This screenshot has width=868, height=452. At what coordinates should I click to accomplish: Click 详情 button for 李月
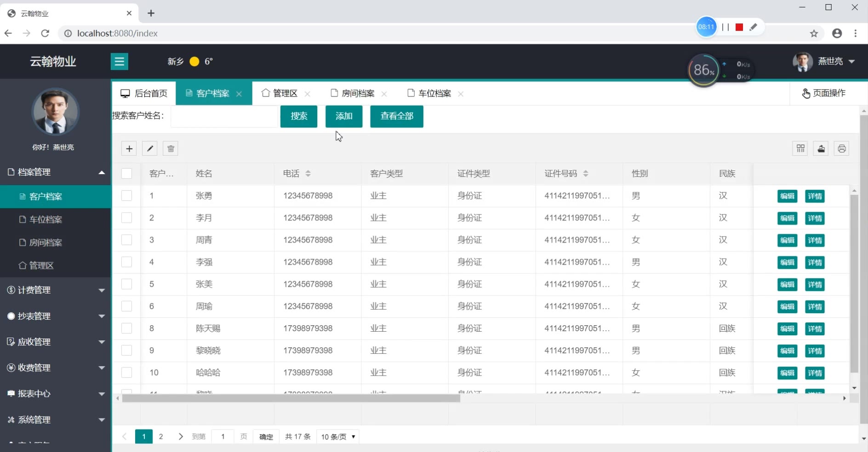pos(815,218)
